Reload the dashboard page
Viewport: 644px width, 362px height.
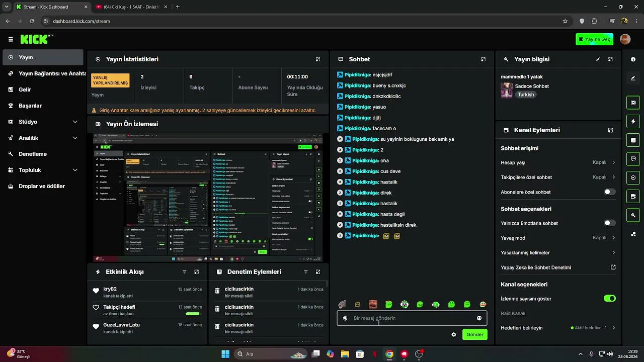(32, 21)
